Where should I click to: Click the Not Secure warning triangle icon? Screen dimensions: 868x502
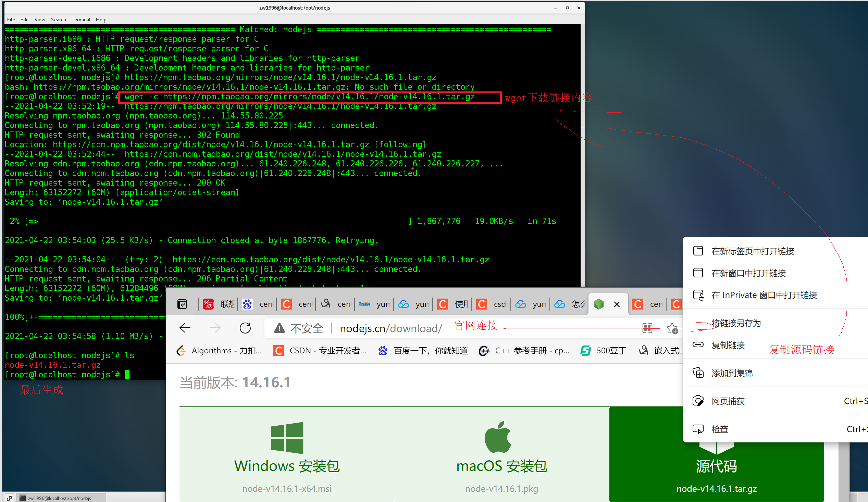click(279, 328)
